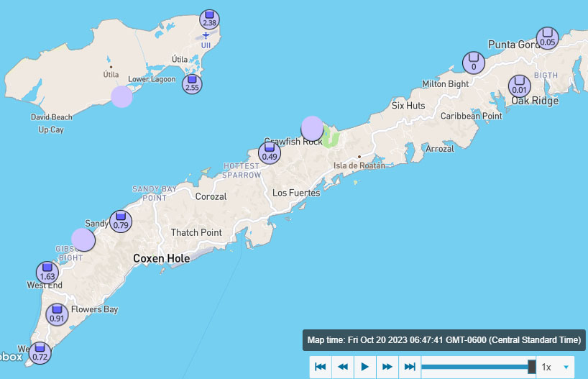Skip to the last time frame
This screenshot has width=588, height=379.
click(410, 367)
